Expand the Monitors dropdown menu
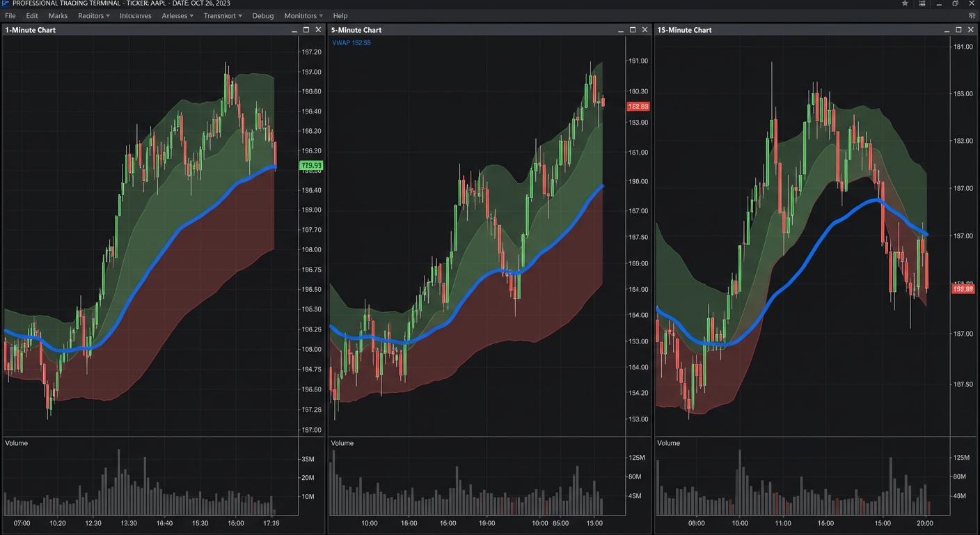The image size is (980, 535). point(303,15)
